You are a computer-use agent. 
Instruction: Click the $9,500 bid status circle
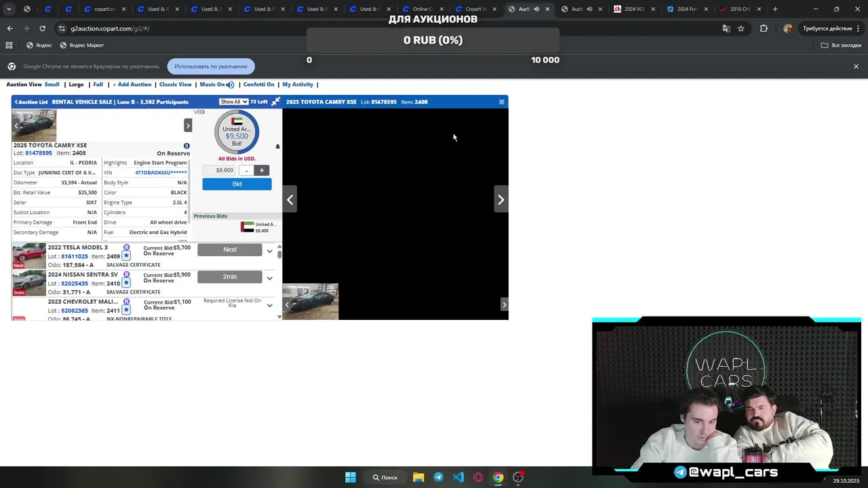[237, 133]
